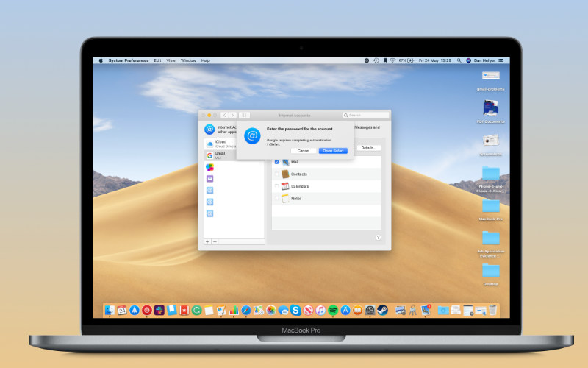This screenshot has width=588, height=368.
Task: Open the Numbers app in the dock
Action: tap(234, 310)
